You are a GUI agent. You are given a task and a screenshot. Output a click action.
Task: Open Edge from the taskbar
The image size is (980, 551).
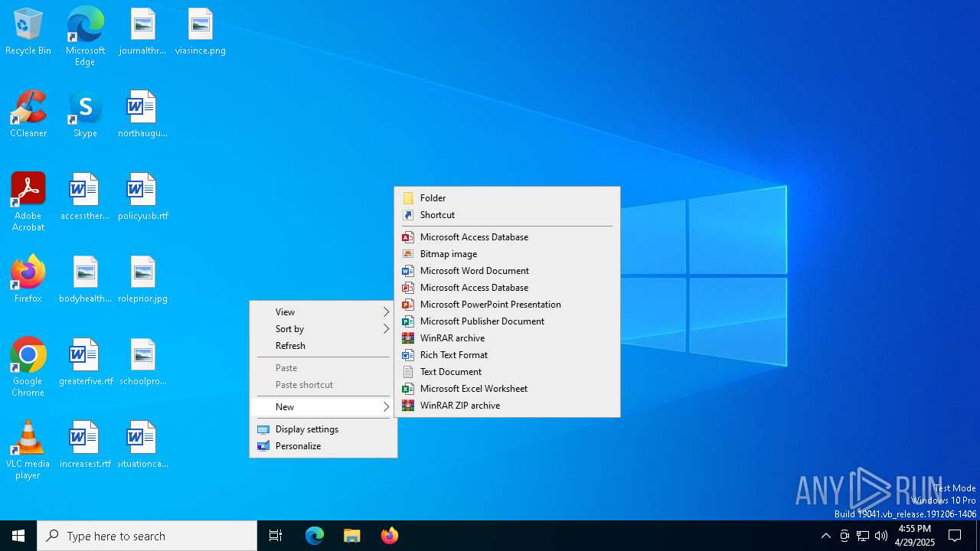pyautogui.click(x=315, y=536)
